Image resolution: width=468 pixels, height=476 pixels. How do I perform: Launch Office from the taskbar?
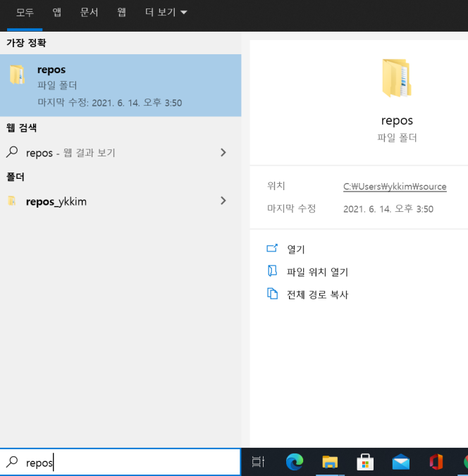point(436,462)
